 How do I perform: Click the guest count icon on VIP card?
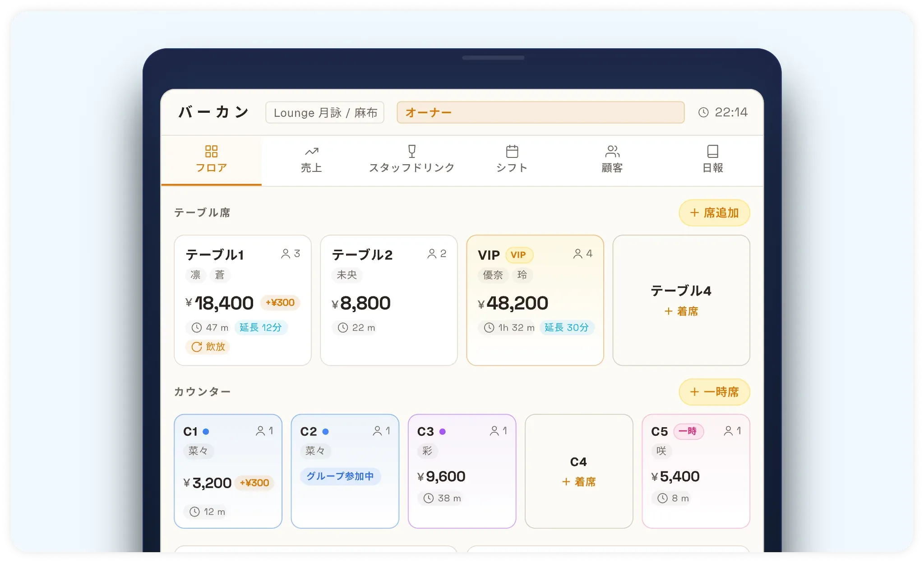pyautogui.click(x=577, y=254)
